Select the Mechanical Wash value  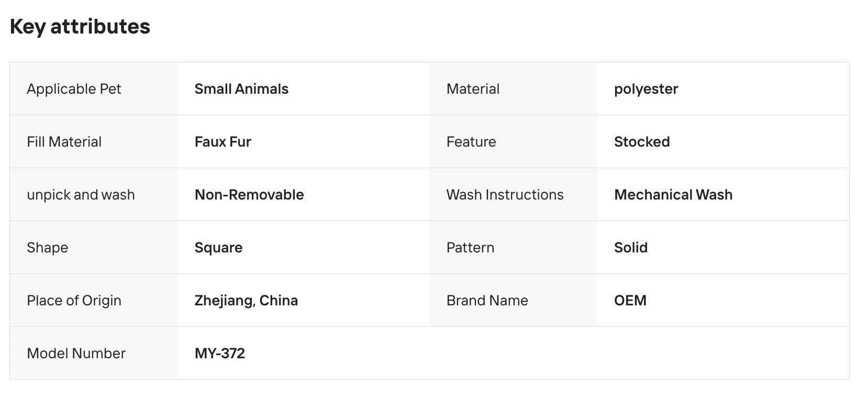pos(673,195)
